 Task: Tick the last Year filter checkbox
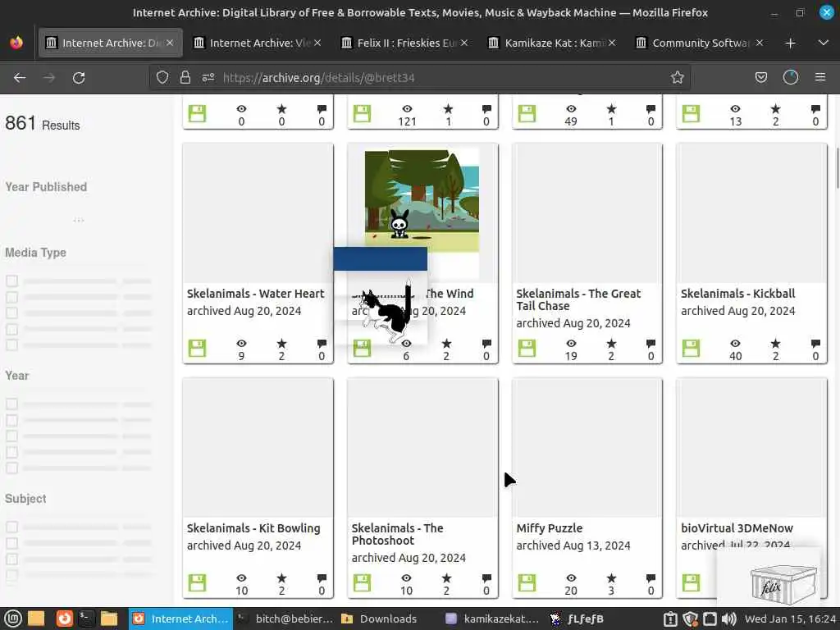point(11,468)
